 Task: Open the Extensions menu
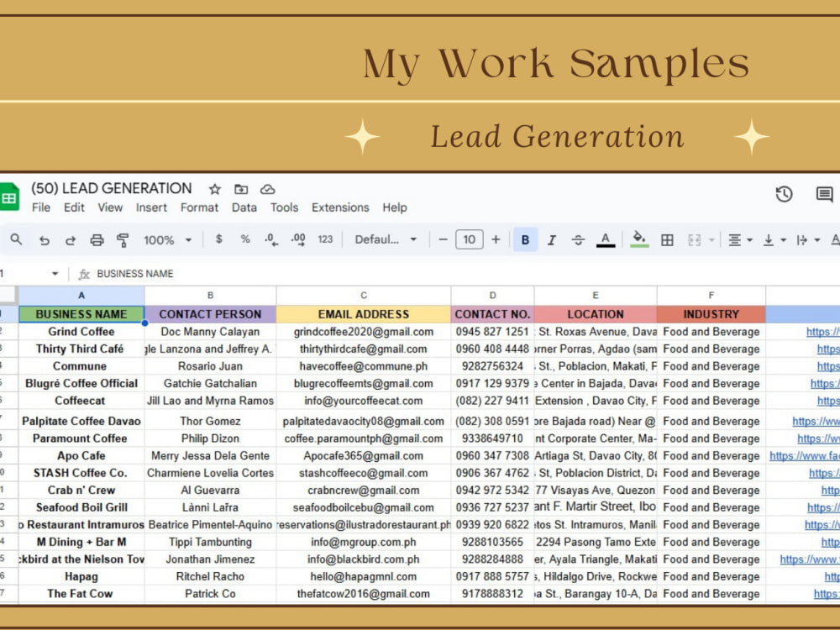coord(340,207)
